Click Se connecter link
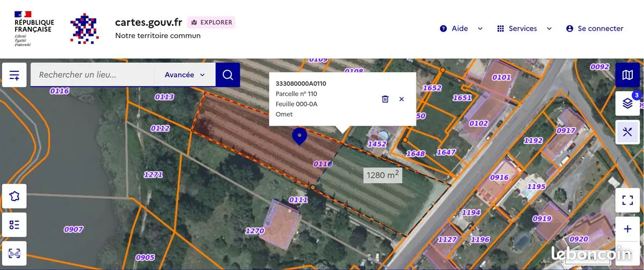Image resolution: width=644 pixels, height=270 pixels. [x=595, y=28]
